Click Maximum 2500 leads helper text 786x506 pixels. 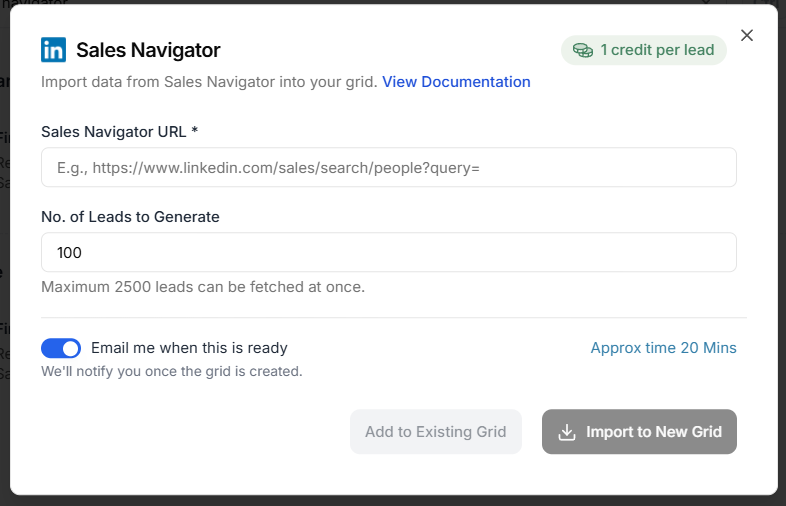(x=203, y=287)
